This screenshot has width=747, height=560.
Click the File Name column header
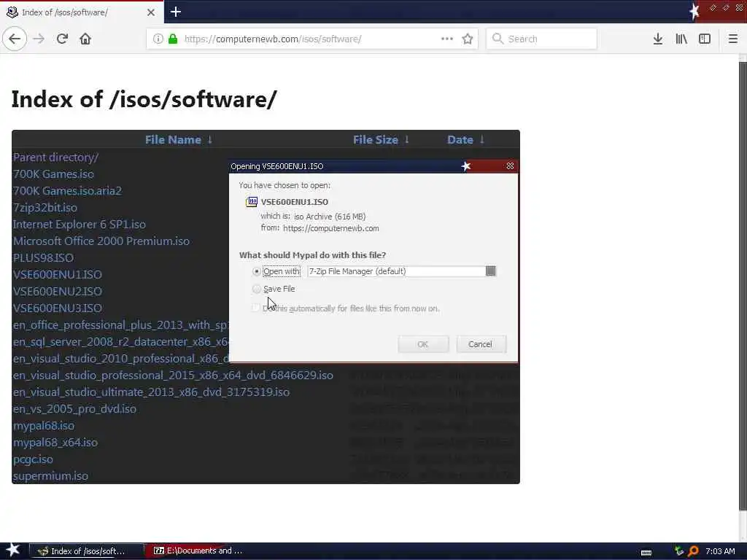click(x=173, y=139)
